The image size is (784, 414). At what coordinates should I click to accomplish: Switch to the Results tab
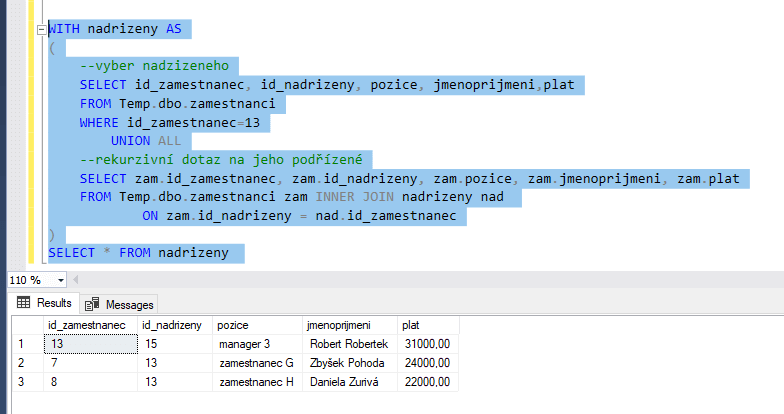(x=44, y=303)
